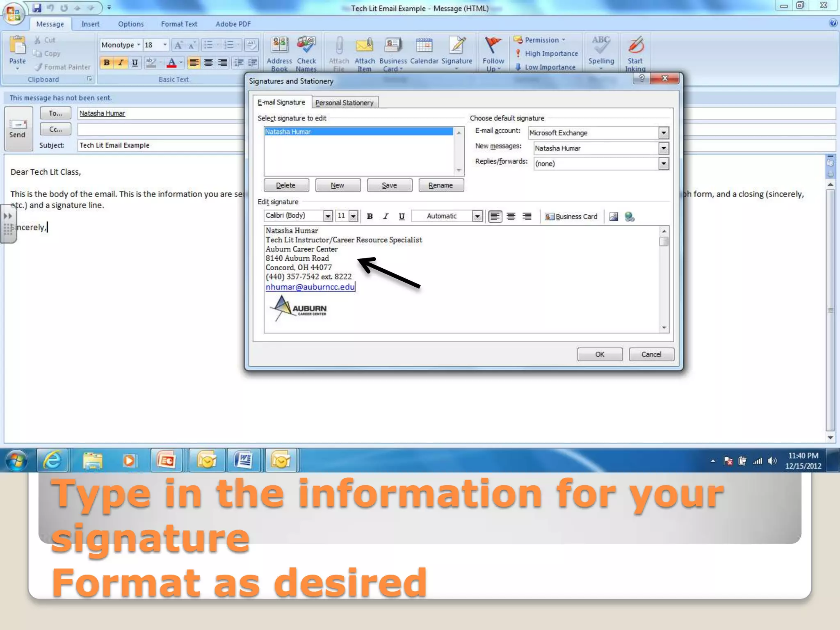840x630 pixels.
Task: Click the Attach Item icon
Action: click(x=365, y=54)
